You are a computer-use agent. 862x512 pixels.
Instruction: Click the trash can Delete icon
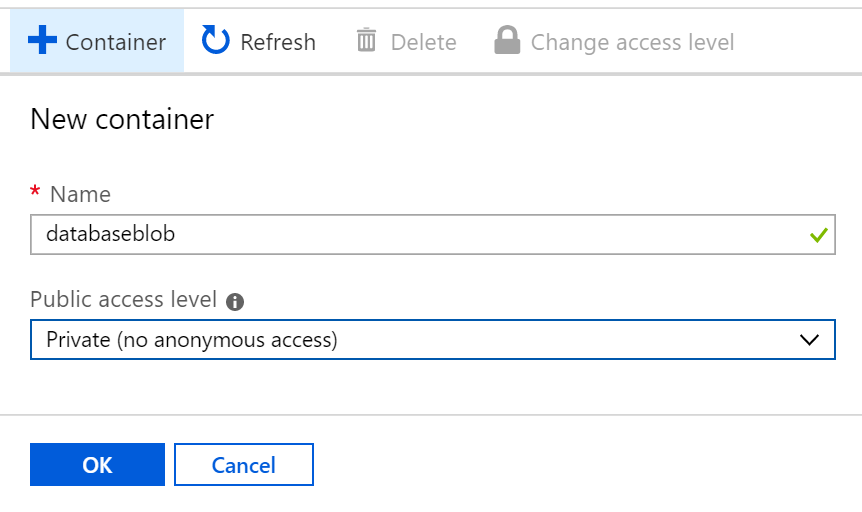point(367,41)
